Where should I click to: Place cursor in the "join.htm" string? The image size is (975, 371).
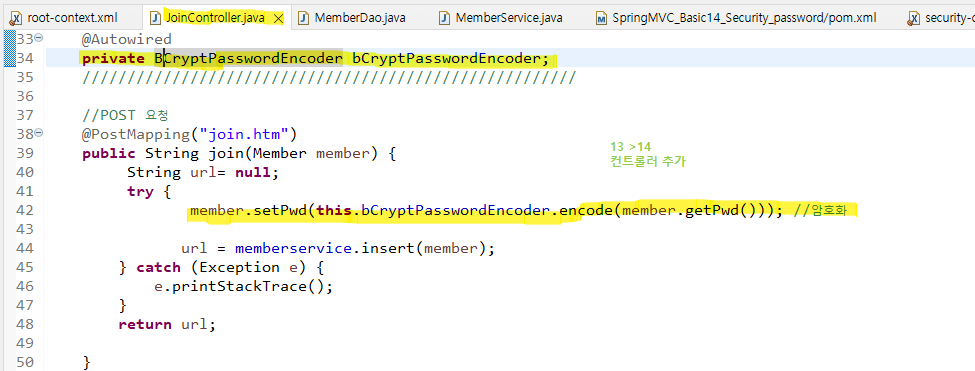pos(249,134)
